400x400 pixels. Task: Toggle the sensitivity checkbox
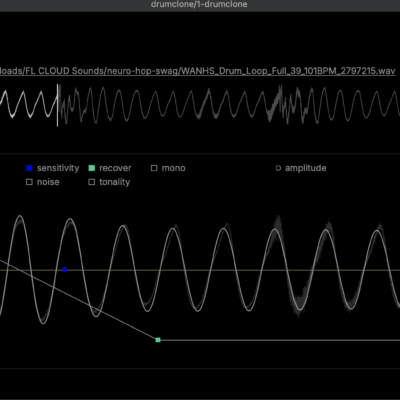pos(29,168)
